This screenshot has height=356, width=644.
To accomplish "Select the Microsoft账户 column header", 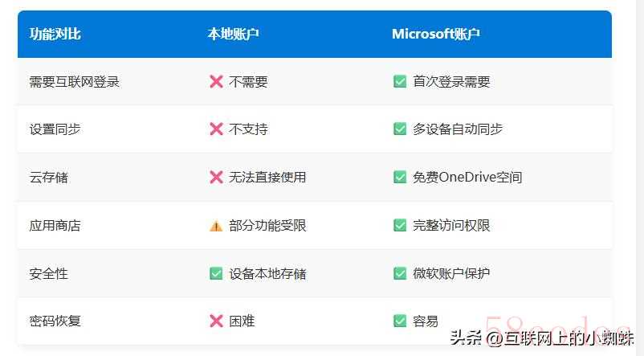I will 436,34.
